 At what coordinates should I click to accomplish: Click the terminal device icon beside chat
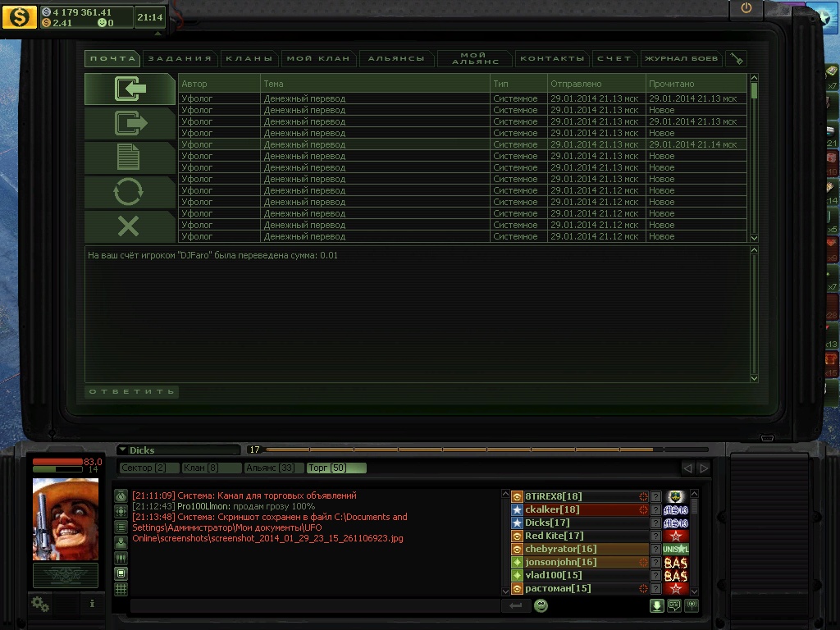[121, 573]
